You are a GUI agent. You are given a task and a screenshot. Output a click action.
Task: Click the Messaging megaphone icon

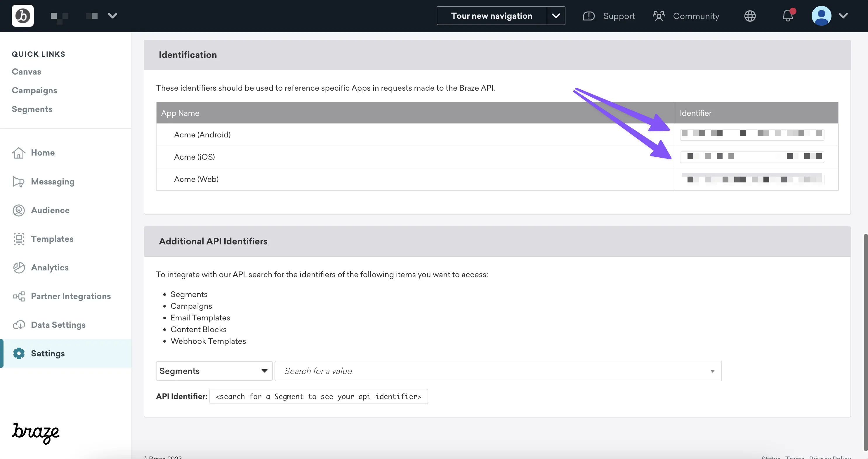tap(18, 182)
